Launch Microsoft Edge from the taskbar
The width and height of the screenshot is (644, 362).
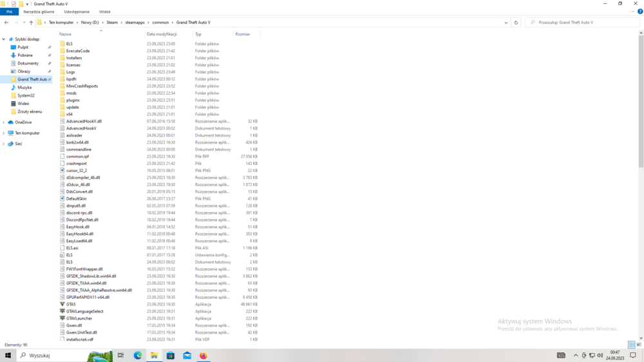click(x=138, y=356)
